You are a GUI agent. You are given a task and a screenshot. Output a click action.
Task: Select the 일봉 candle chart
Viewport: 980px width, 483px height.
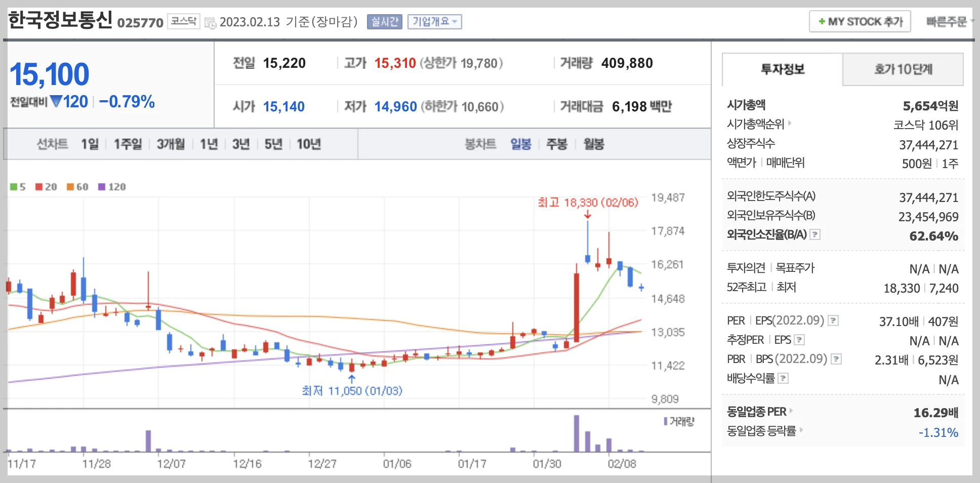(x=521, y=144)
